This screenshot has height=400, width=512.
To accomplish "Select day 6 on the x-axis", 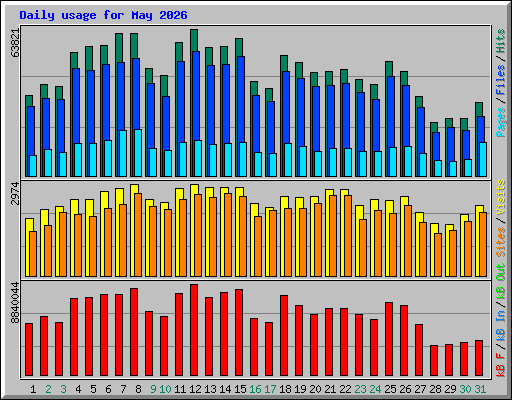I will [x=108, y=389].
